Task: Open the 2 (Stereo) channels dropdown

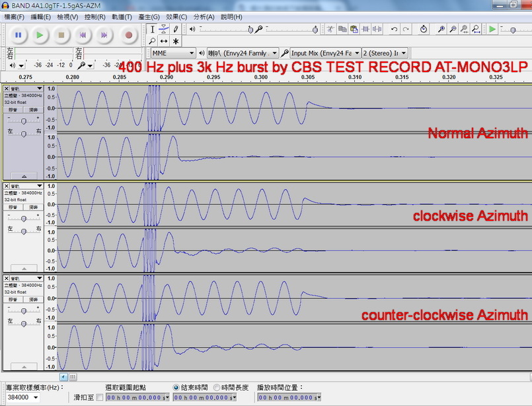Action: point(385,53)
